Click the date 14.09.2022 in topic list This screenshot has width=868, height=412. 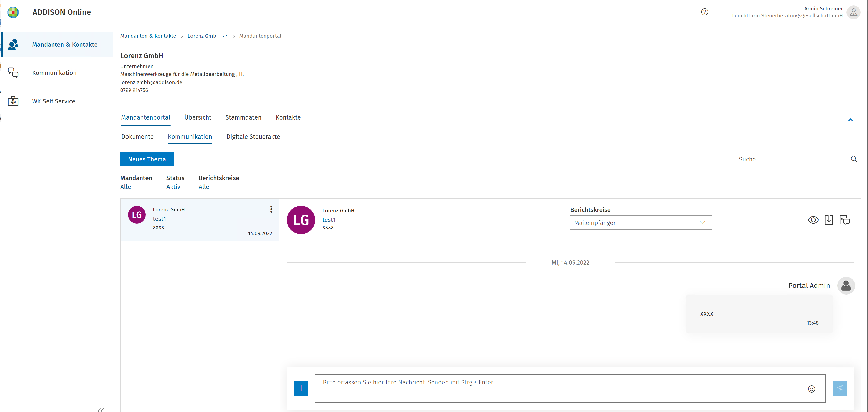point(260,233)
